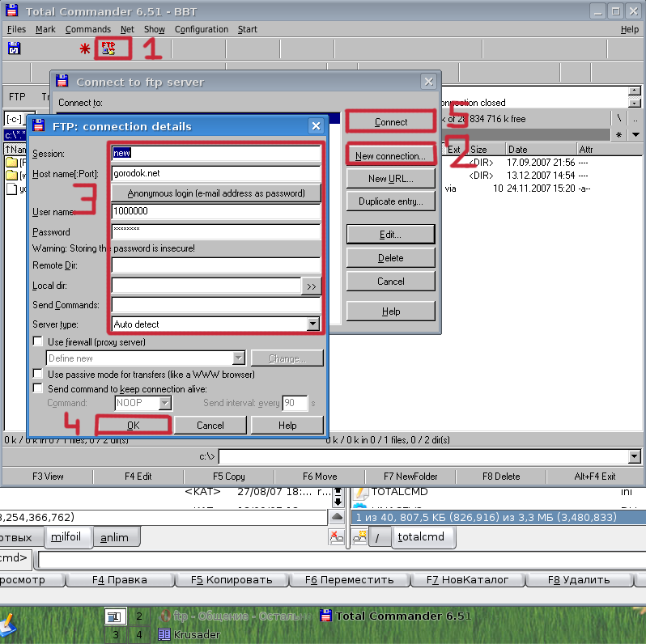
Task: Click the Krusader panel up-arrow eject button
Action: pos(337,517)
